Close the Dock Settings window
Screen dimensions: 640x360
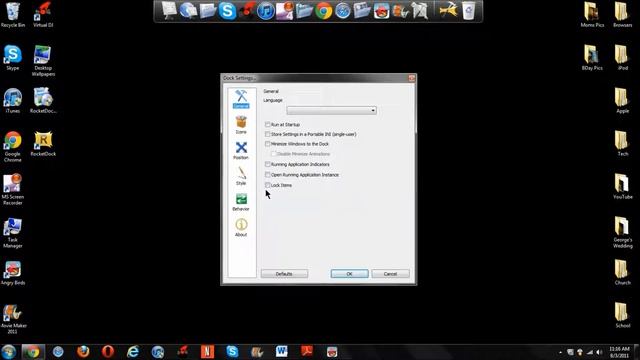pyautogui.click(x=411, y=78)
